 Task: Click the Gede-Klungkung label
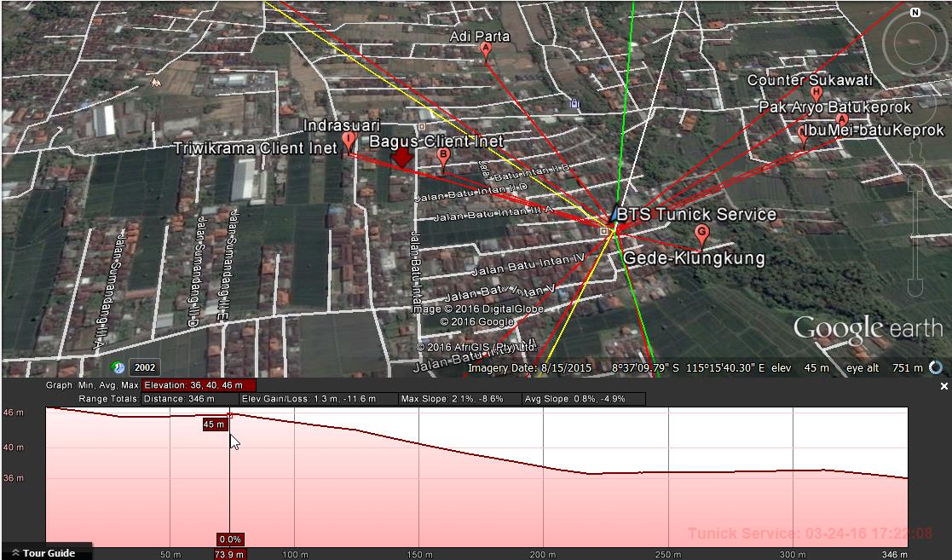click(694, 258)
